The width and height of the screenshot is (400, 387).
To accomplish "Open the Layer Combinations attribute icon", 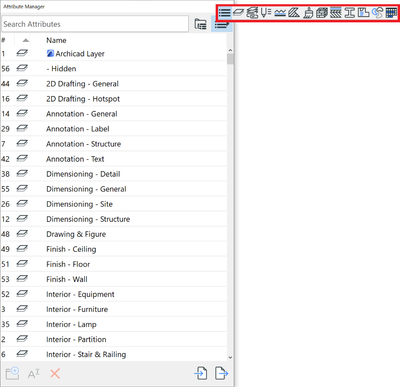I will [x=252, y=13].
